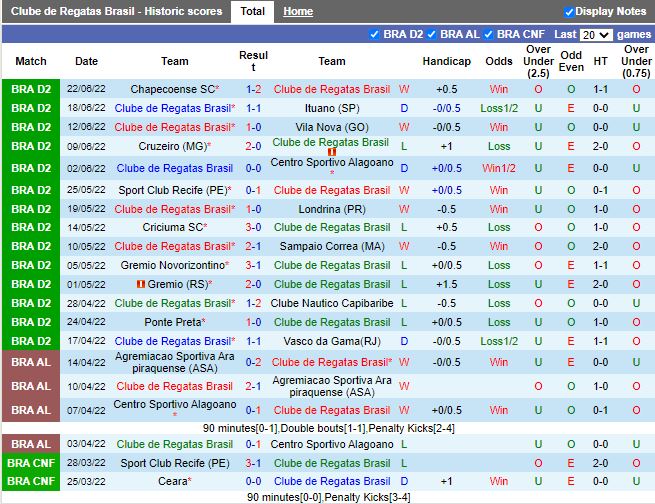The image size is (655, 504).
Task: Click the Odd Even column header
Action: click(x=571, y=61)
